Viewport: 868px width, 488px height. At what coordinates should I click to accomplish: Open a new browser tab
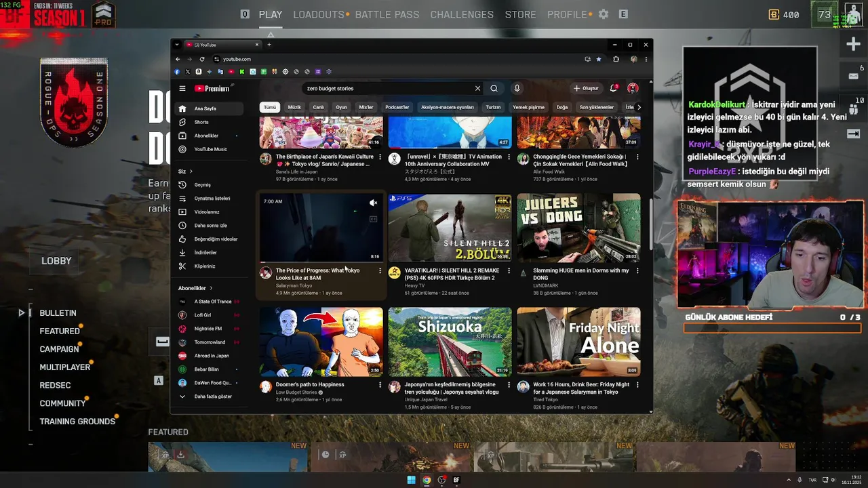click(x=269, y=45)
